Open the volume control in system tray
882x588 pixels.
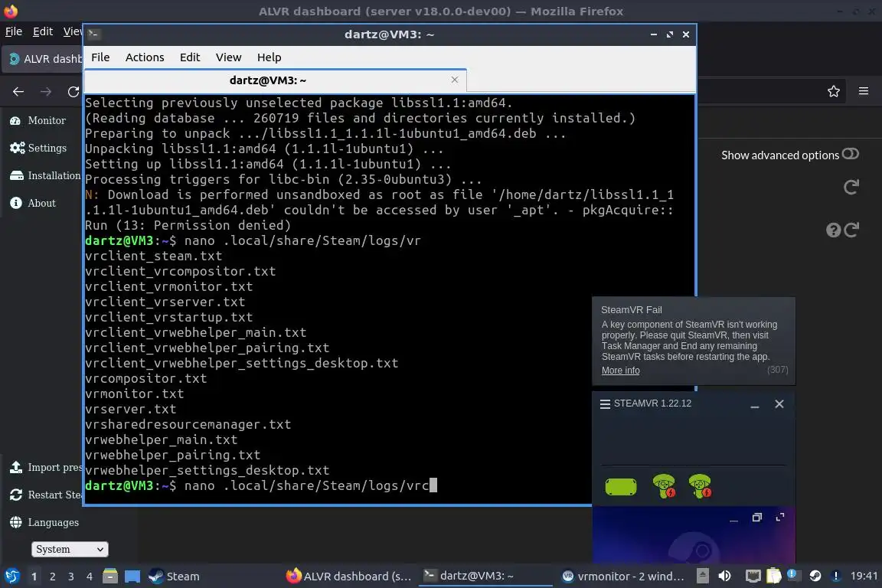point(725,576)
